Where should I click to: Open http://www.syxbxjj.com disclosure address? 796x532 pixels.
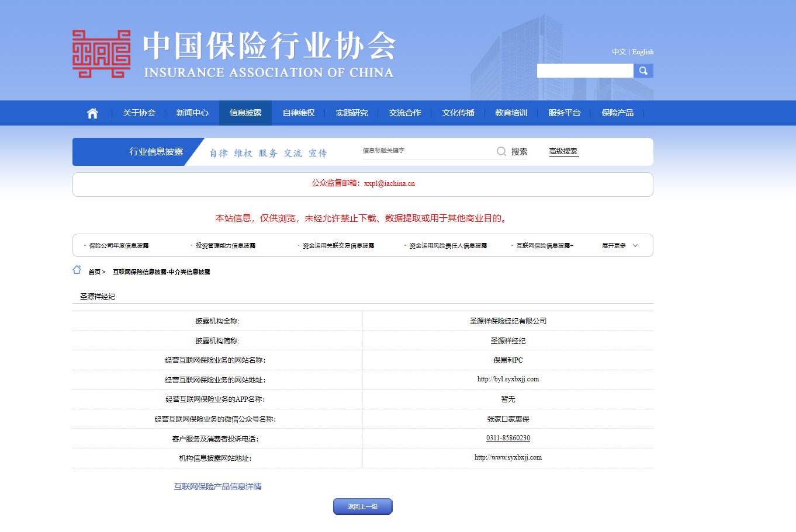pyautogui.click(x=508, y=457)
